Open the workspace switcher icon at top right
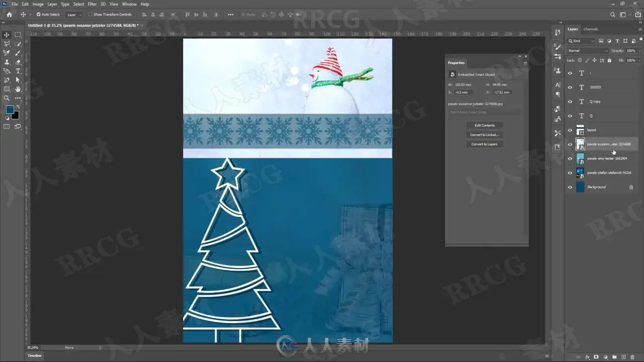 tap(624, 15)
